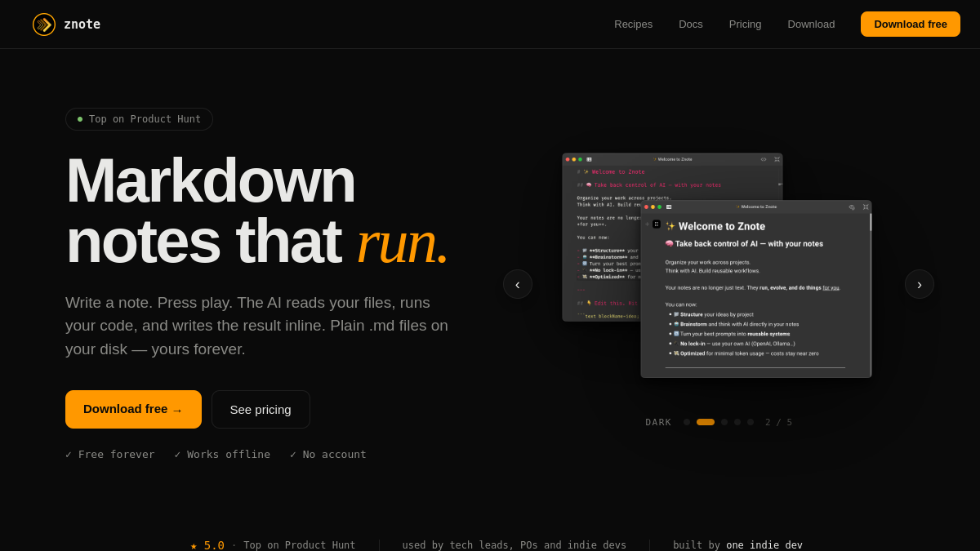Open the Recipes nav item
This screenshot has width=980, height=551.
[x=634, y=24]
